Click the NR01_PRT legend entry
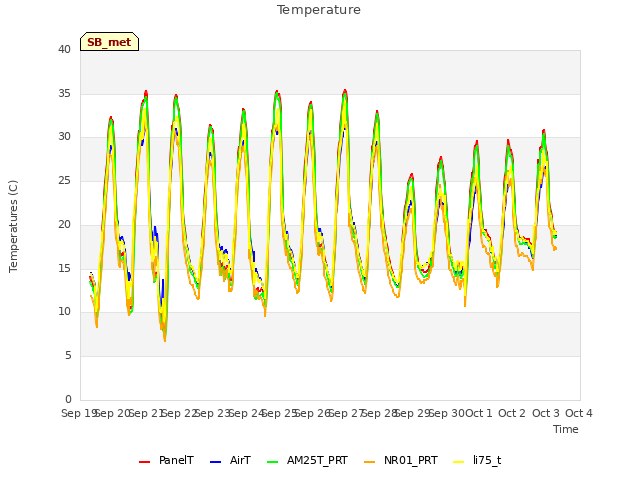This screenshot has width=640, height=480. [x=400, y=460]
